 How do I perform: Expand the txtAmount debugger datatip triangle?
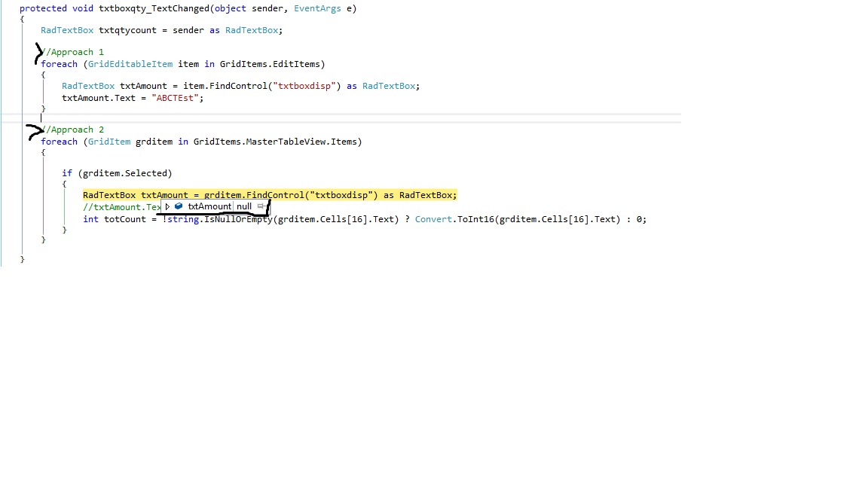pos(167,206)
